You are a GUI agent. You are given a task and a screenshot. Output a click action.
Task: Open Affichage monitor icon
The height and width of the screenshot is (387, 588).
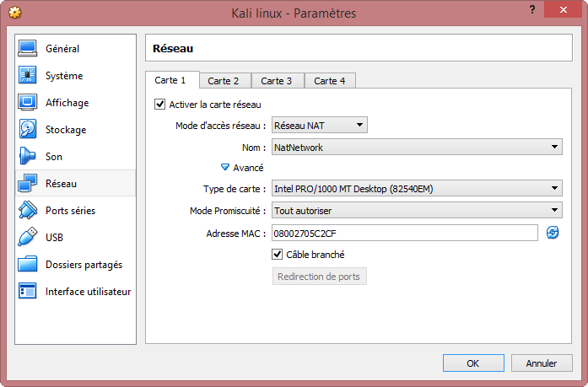pyautogui.click(x=27, y=102)
